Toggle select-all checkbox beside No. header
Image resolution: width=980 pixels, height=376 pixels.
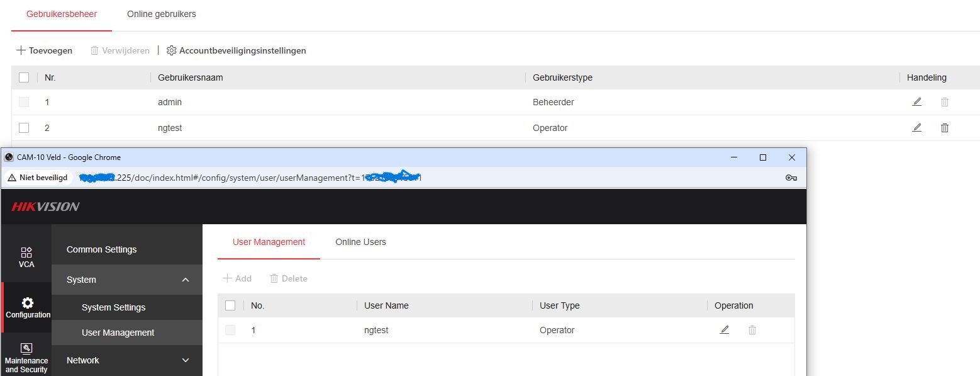click(230, 305)
